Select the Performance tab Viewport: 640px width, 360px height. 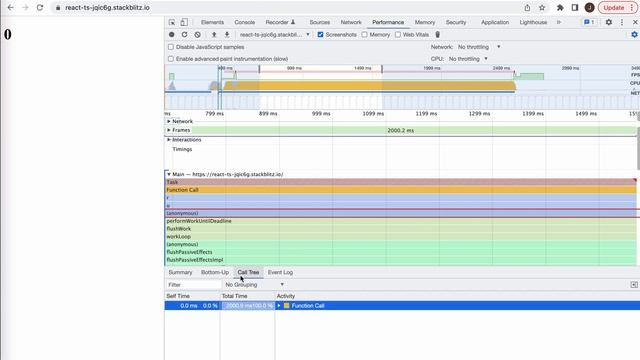click(x=388, y=22)
